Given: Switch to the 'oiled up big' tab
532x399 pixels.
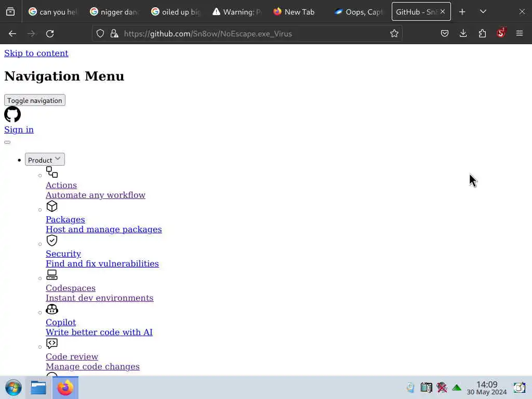Looking at the screenshot, I should 176,12.
